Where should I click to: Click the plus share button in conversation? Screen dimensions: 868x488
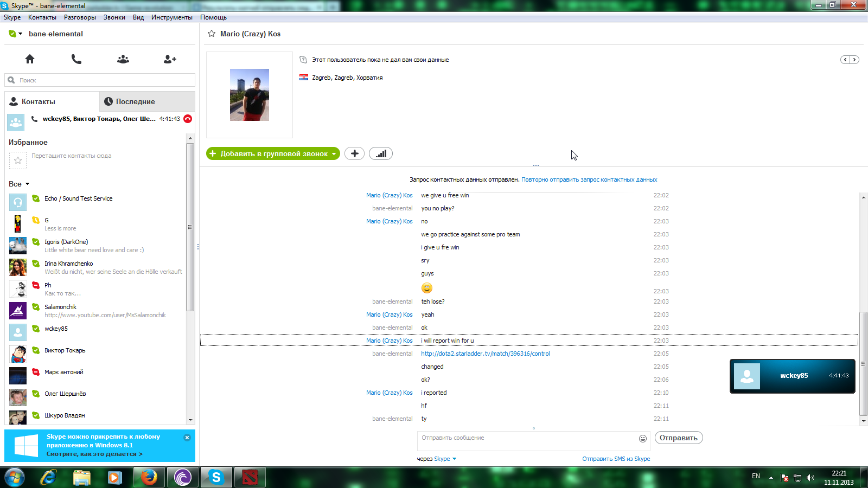(354, 153)
